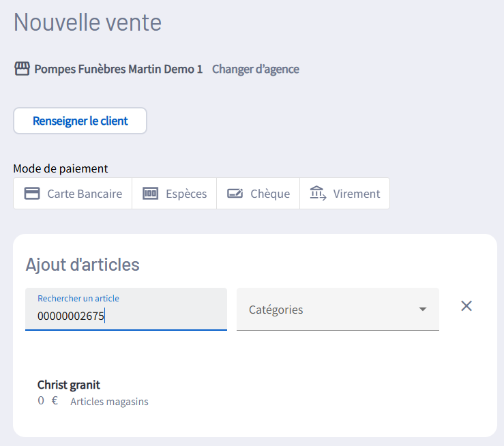504x446 pixels.
Task: Click the Ajout d'articles section heading
Action: (x=83, y=265)
